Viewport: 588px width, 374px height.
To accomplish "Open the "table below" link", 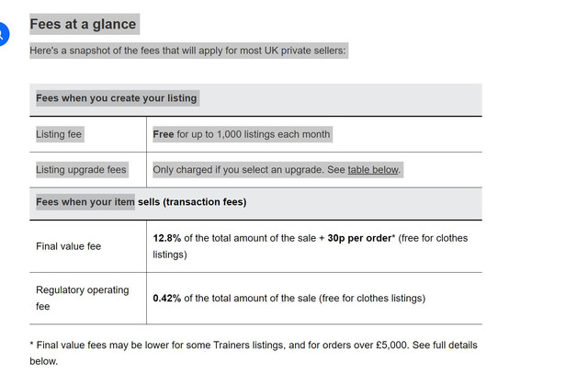I will [373, 170].
